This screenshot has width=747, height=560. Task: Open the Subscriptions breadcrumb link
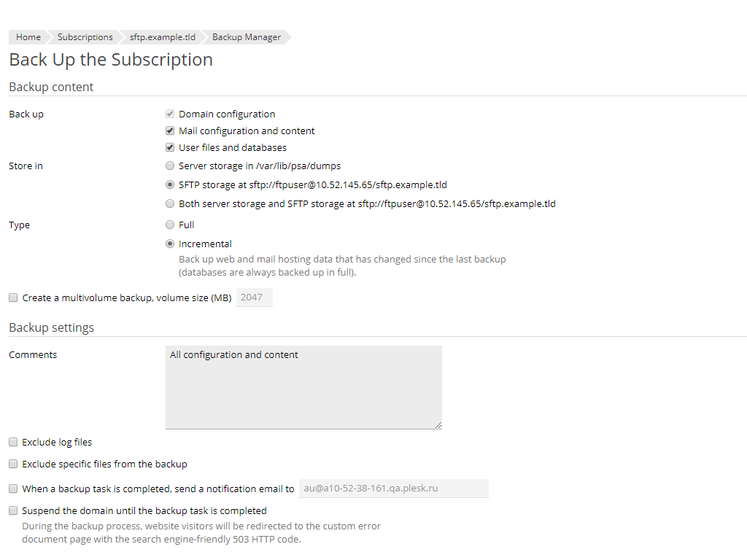tap(85, 37)
